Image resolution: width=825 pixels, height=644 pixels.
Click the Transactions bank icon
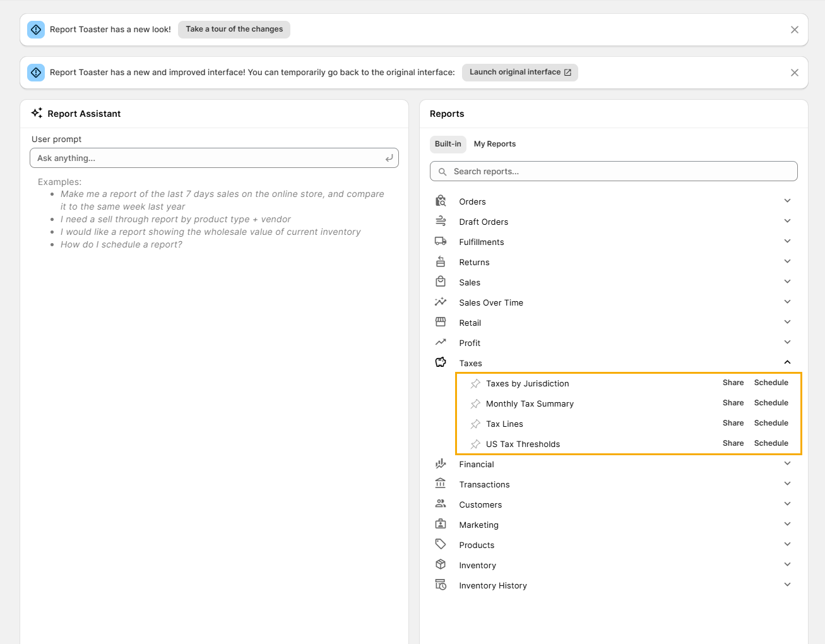point(441,484)
